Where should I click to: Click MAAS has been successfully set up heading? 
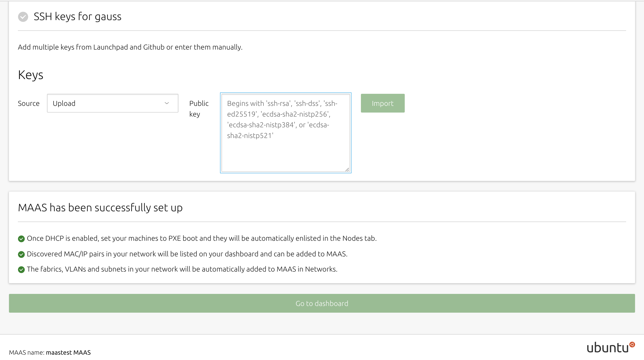pos(100,207)
